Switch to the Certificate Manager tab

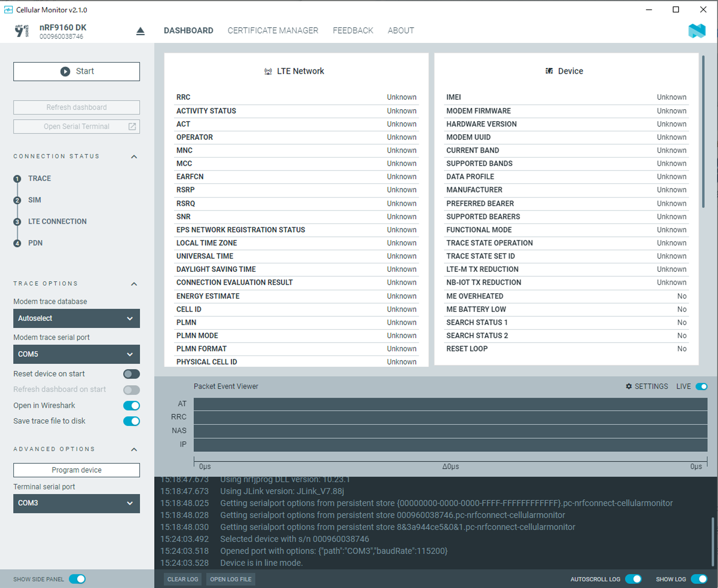tap(273, 30)
